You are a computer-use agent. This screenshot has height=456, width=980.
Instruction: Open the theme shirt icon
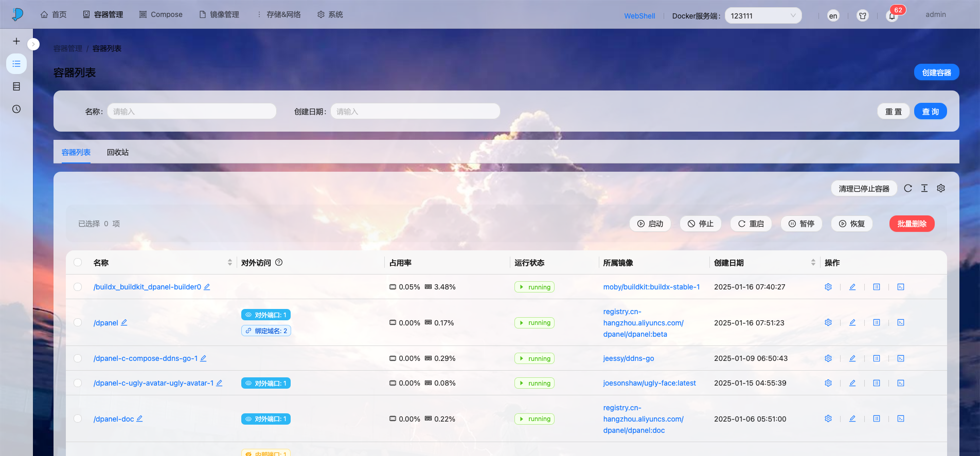(863, 16)
